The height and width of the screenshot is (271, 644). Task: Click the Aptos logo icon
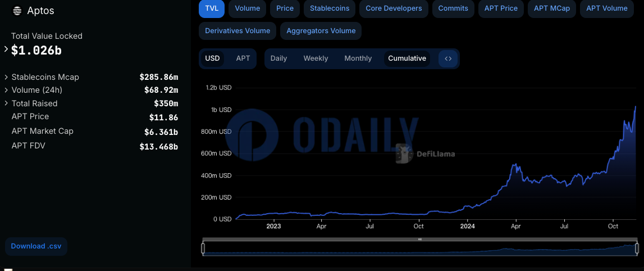click(x=17, y=10)
